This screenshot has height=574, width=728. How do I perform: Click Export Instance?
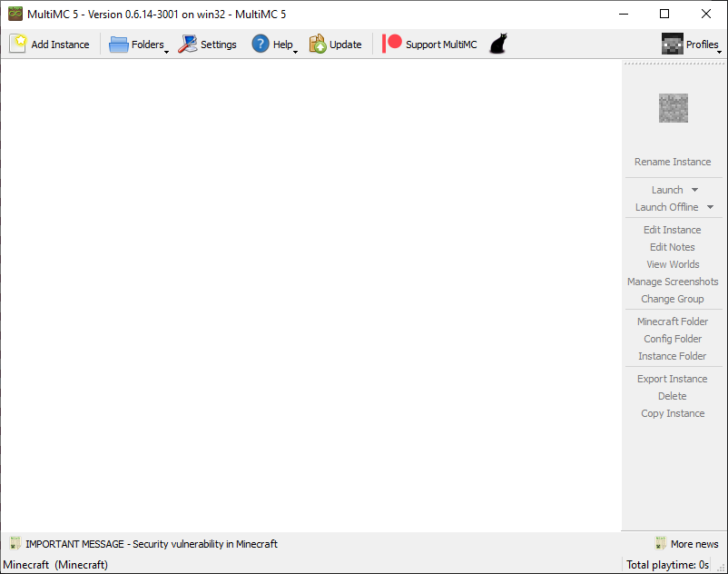(x=672, y=379)
